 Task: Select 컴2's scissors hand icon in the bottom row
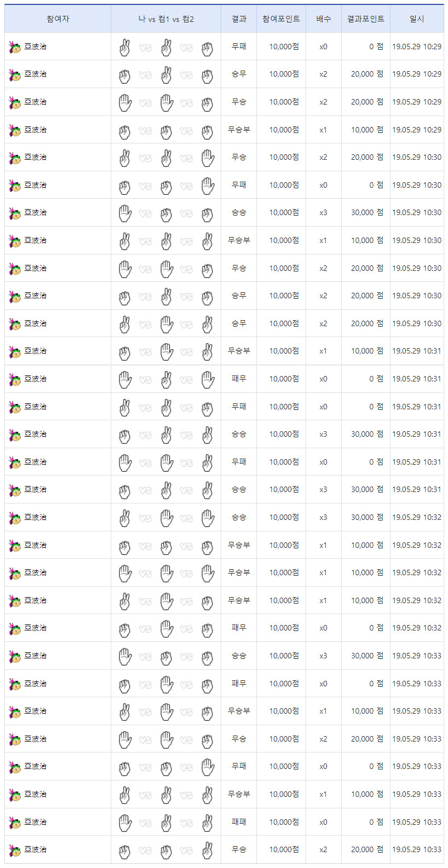(207, 851)
